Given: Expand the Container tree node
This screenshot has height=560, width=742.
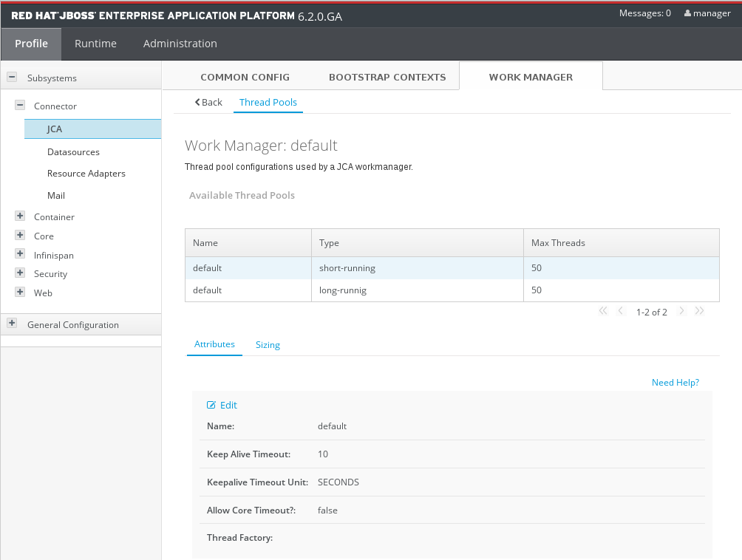Looking at the screenshot, I should tap(20, 216).
